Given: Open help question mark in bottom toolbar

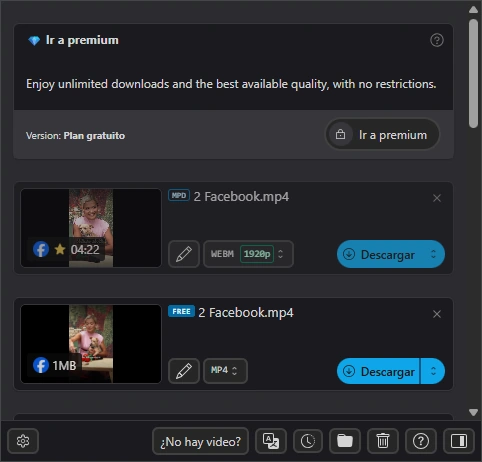Looking at the screenshot, I should [x=421, y=441].
